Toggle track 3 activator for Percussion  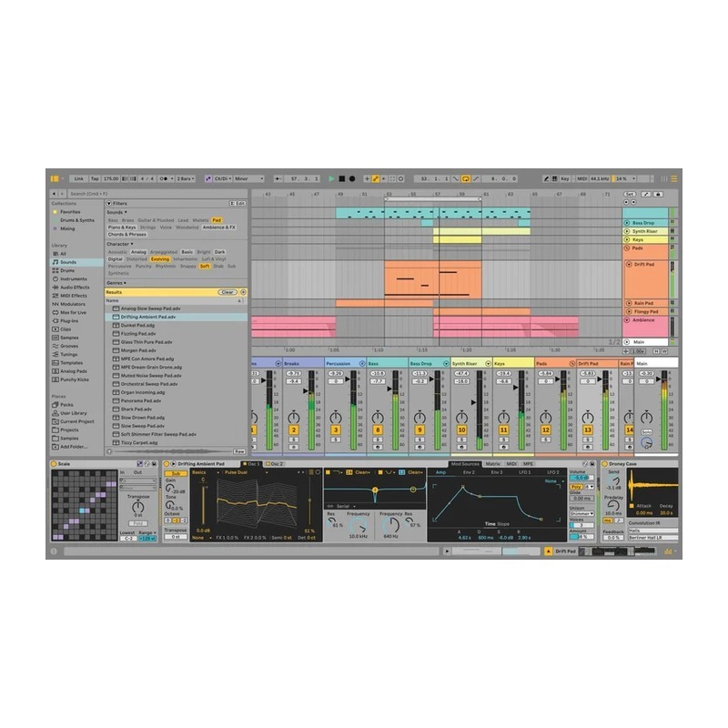click(336, 430)
